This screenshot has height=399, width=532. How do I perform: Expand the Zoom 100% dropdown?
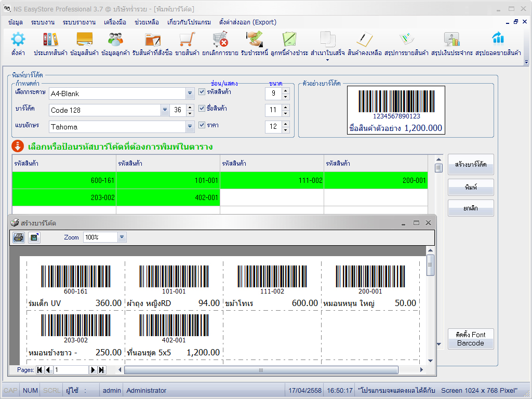click(122, 237)
